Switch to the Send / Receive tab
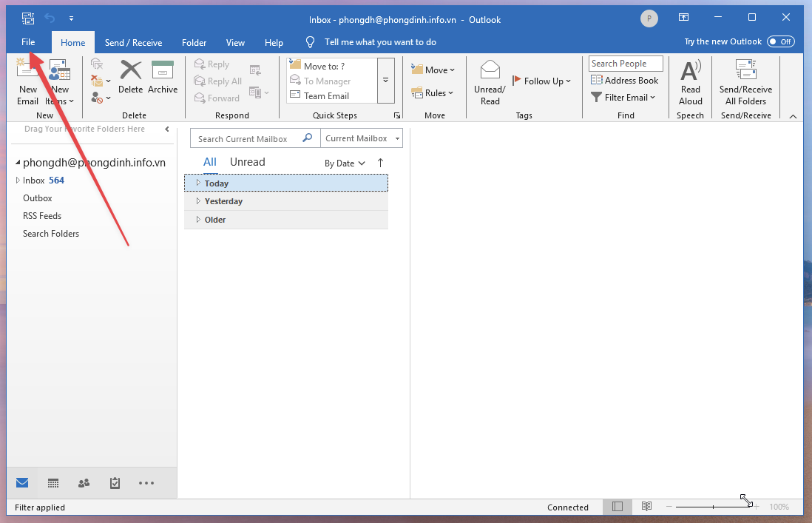Screen dimensions: 812x523 point(133,43)
